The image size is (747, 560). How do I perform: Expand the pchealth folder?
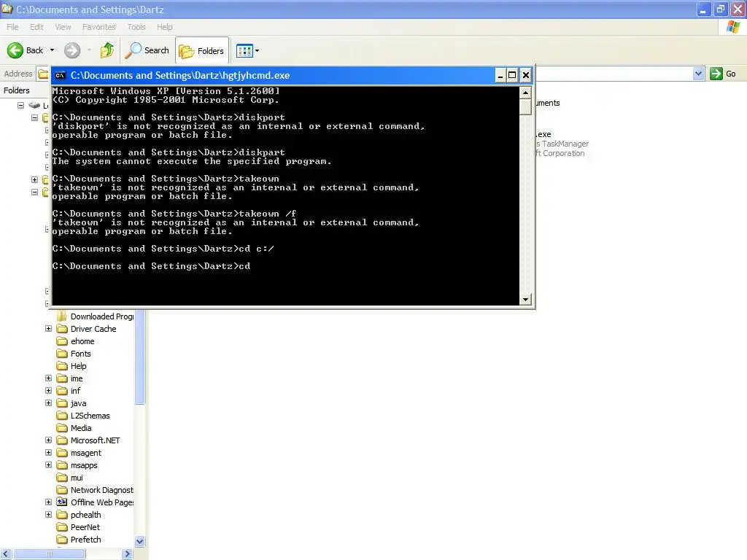coord(49,514)
